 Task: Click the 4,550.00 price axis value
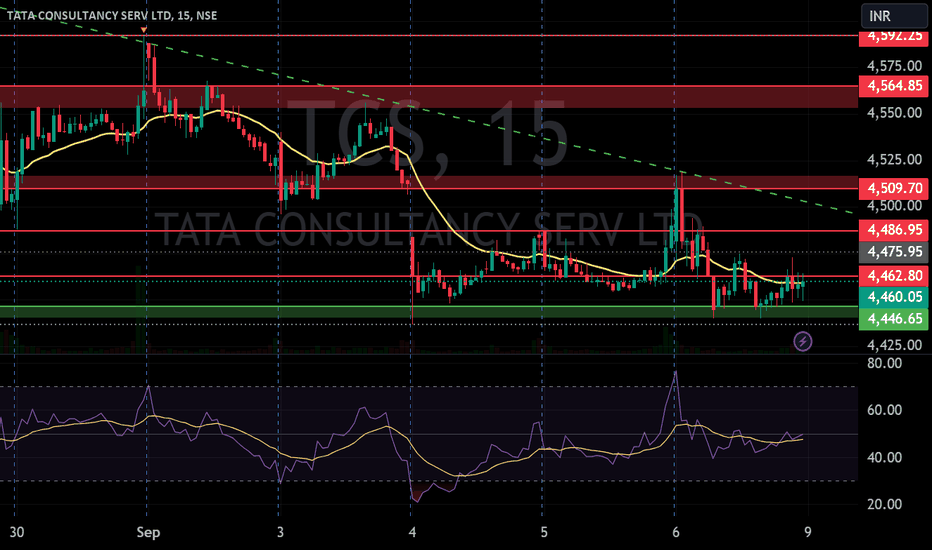click(895, 112)
